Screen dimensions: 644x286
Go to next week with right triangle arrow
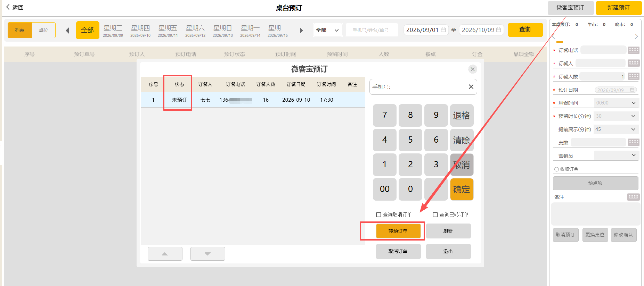click(x=301, y=31)
